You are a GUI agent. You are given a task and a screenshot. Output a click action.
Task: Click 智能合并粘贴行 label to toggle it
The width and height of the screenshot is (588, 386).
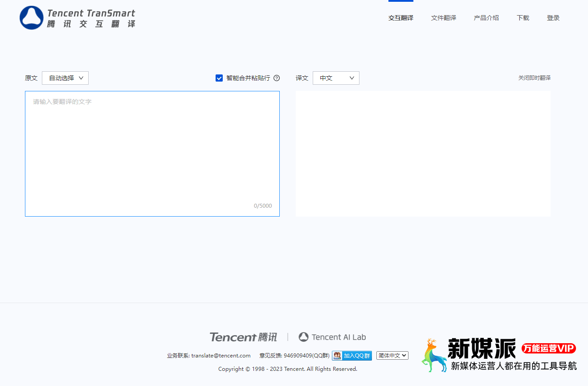(248, 78)
